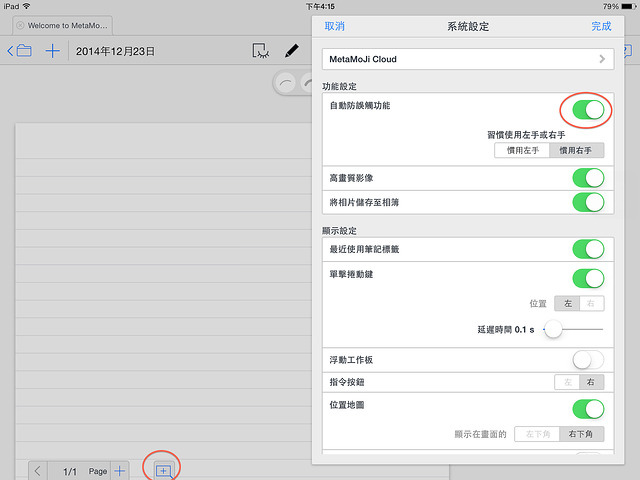Set 指令按鈕 to 左
The width and height of the screenshot is (640, 480).
(x=567, y=382)
